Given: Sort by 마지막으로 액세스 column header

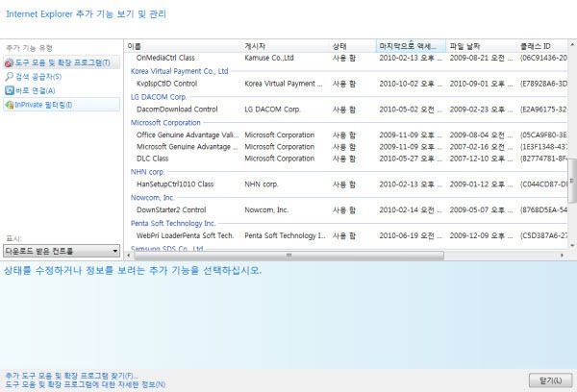Looking at the screenshot, I should [411, 46].
